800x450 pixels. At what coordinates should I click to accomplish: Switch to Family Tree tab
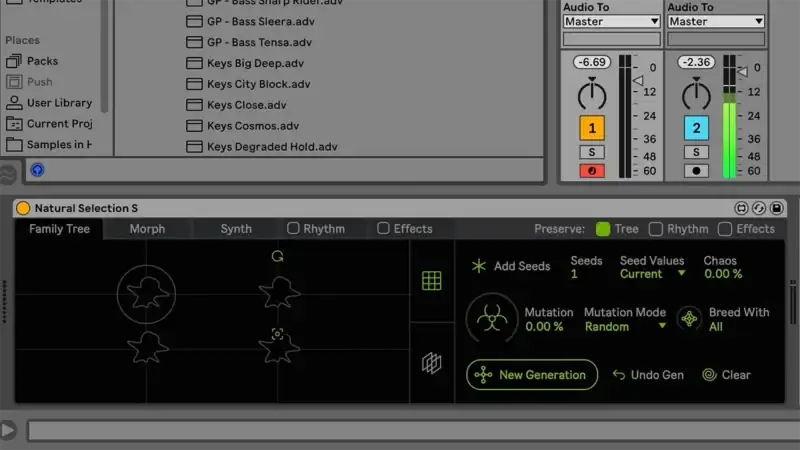click(x=59, y=229)
